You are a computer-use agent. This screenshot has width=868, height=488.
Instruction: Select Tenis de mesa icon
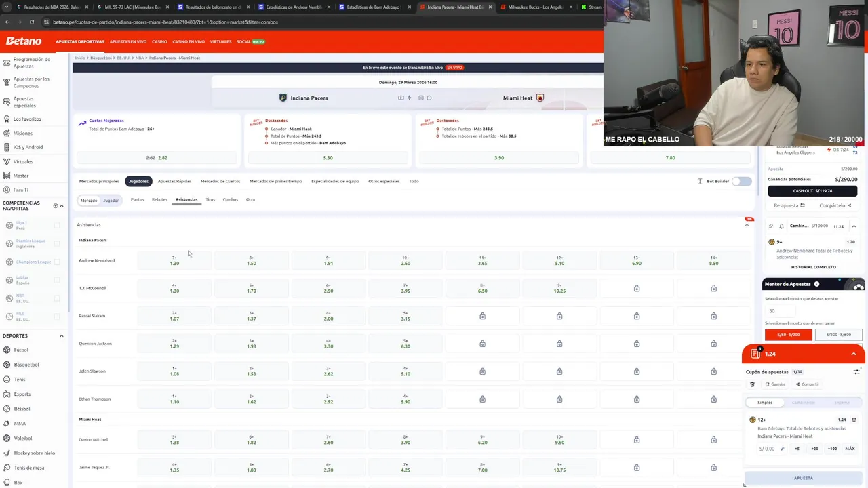coord(7,468)
